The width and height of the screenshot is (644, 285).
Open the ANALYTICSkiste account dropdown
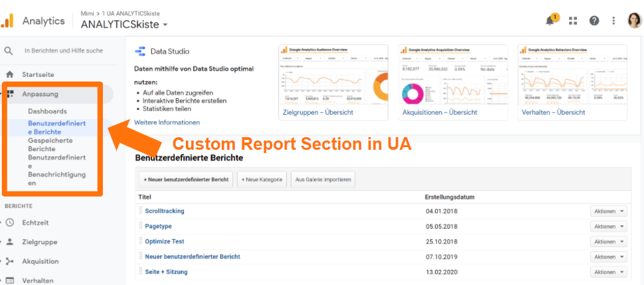pos(124,25)
